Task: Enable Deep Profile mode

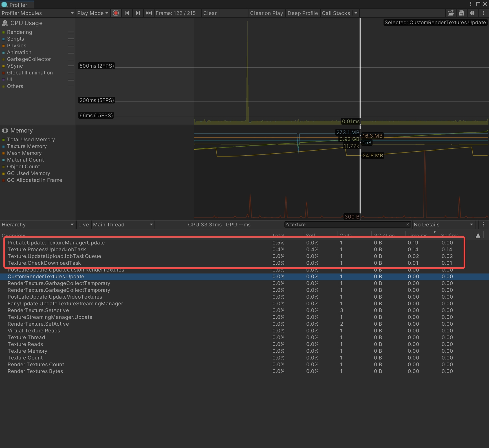Action: tap(303, 13)
